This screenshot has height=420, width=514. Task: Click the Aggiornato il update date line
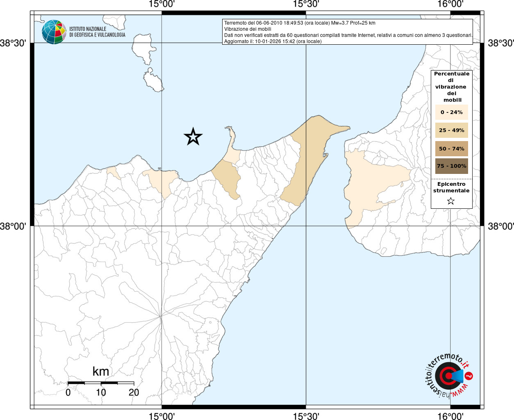coord(273,41)
